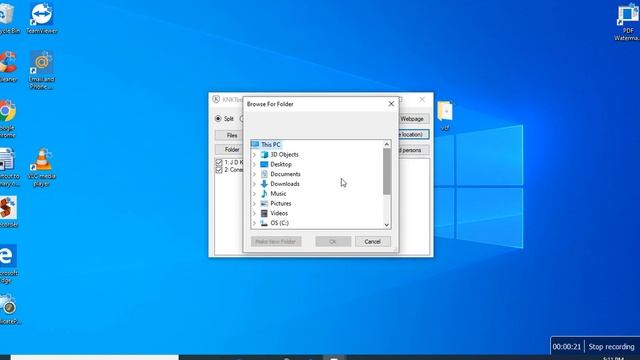Select the 'Downloads' label in tree
Image resolution: width=640 pixels, height=360 pixels.
(284, 184)
